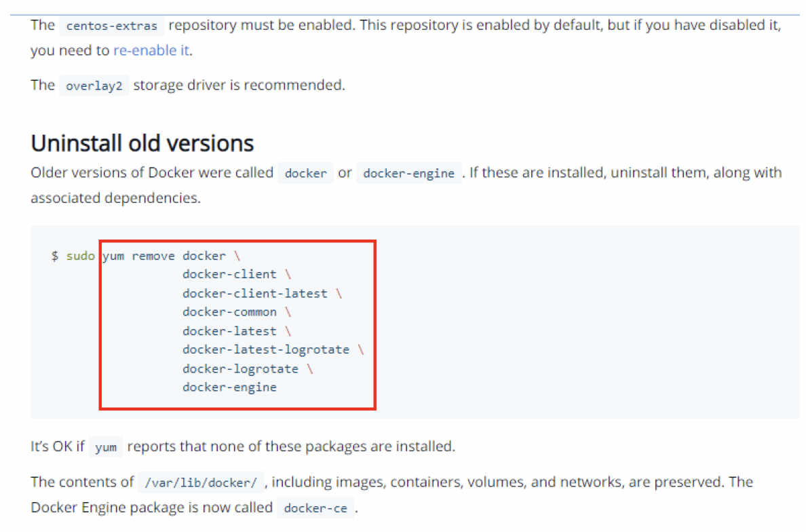Click the docker-latest-logrotate line in the command

265,349
